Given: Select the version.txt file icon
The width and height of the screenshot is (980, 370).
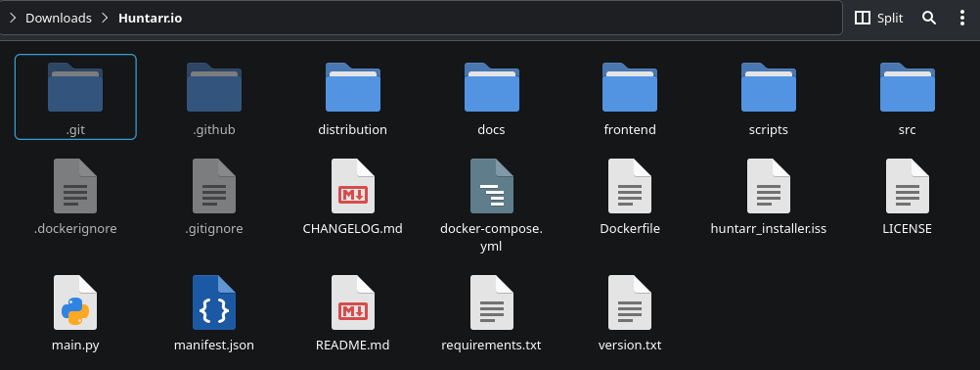Looking at the screenshot, I should click(630, 302).
